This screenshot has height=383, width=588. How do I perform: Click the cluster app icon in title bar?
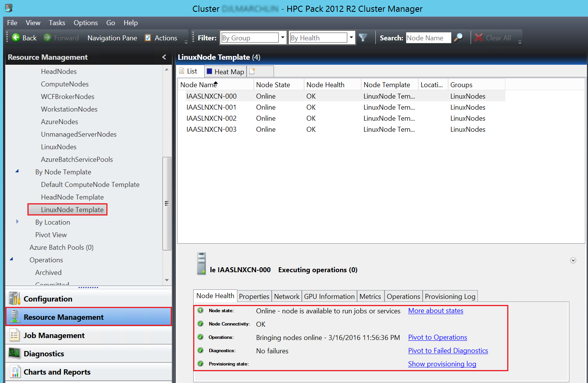click(8, 8)
